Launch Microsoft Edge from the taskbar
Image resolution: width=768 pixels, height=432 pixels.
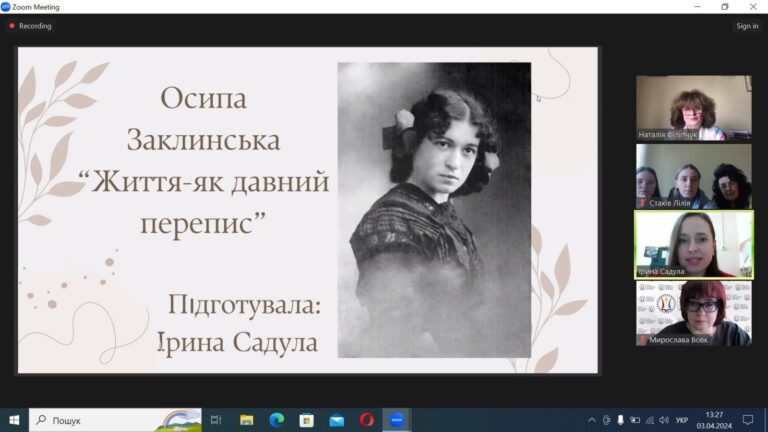pos(276,420)
